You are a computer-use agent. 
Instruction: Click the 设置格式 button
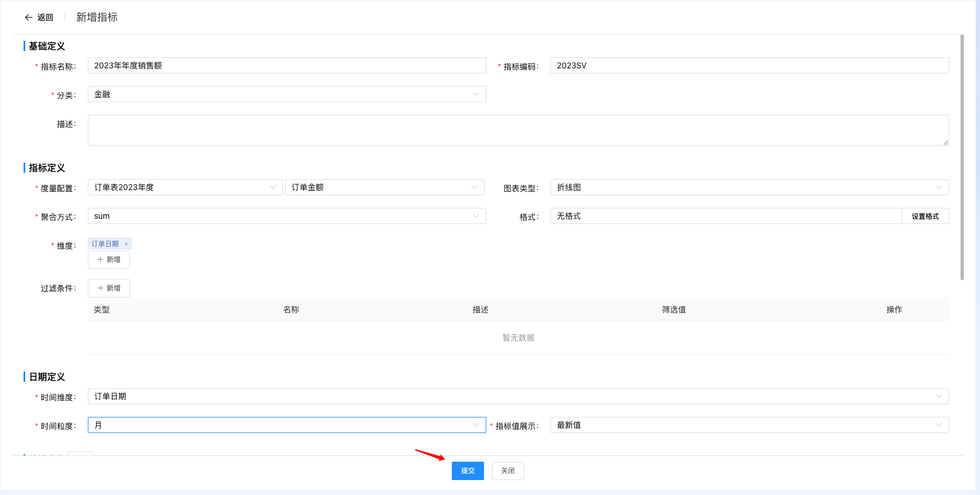[925, 216]
